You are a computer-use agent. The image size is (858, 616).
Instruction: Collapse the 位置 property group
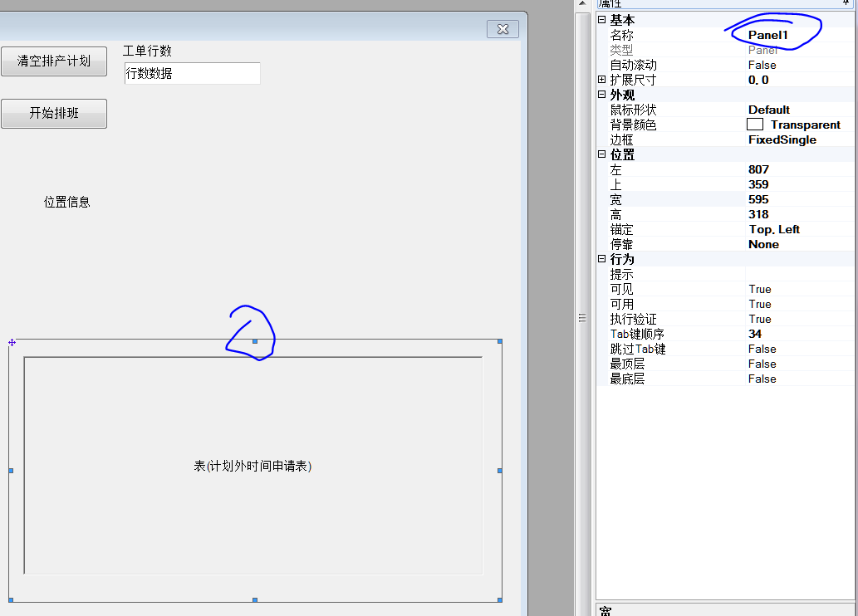coord(602,154)
